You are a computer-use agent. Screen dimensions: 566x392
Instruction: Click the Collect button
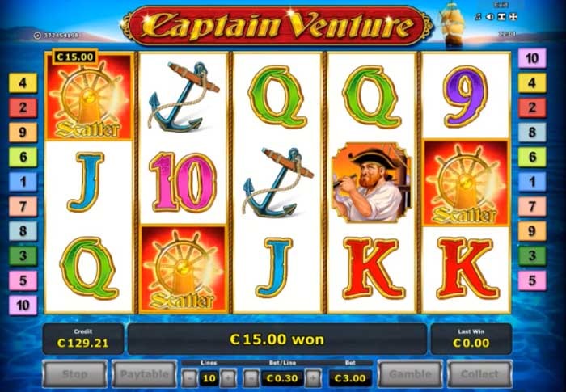[x=479, y=374]
